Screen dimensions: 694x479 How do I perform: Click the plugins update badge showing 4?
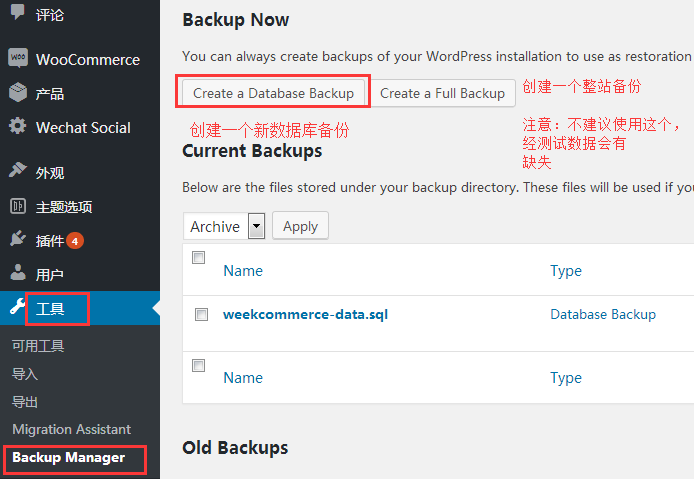coord(75,241)
